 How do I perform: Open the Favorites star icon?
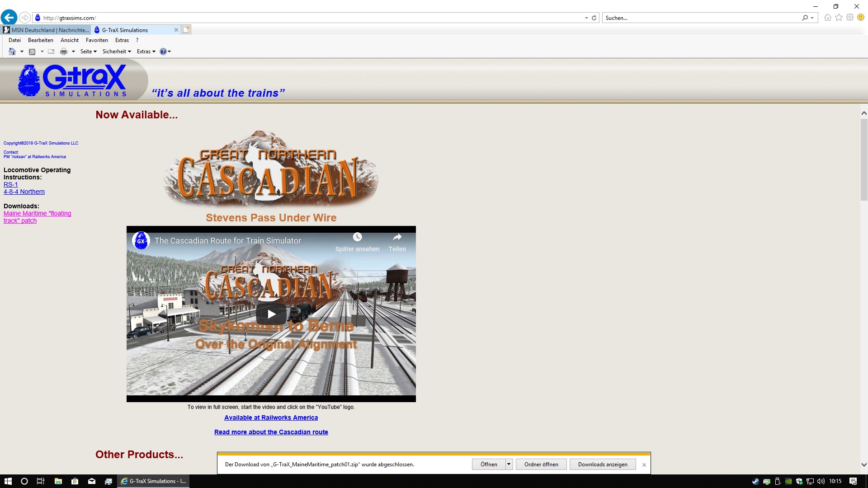point(839,18)
